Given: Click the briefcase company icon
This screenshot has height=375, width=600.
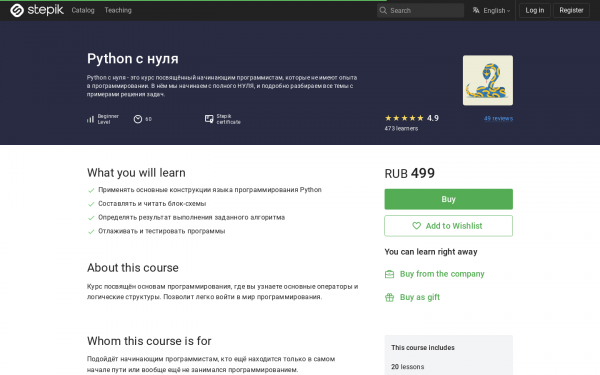Looking at the screenshot, I should click(389, 274).
